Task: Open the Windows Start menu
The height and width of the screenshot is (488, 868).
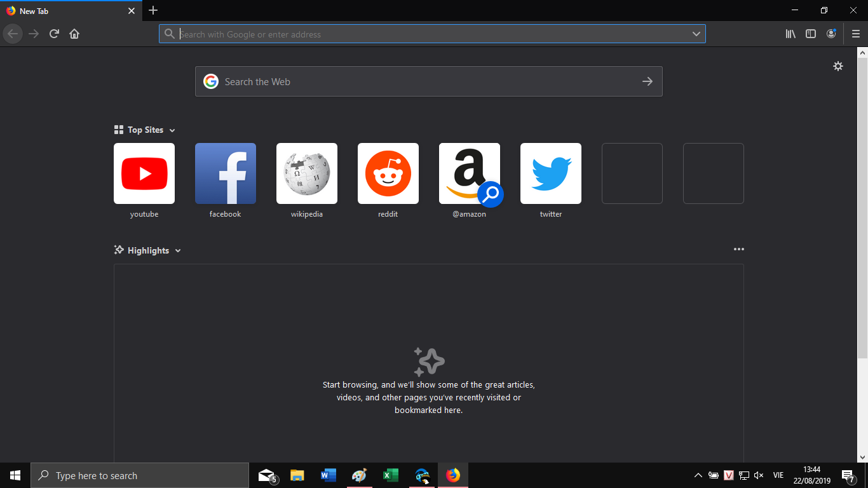Action: (x=15, y=475)
